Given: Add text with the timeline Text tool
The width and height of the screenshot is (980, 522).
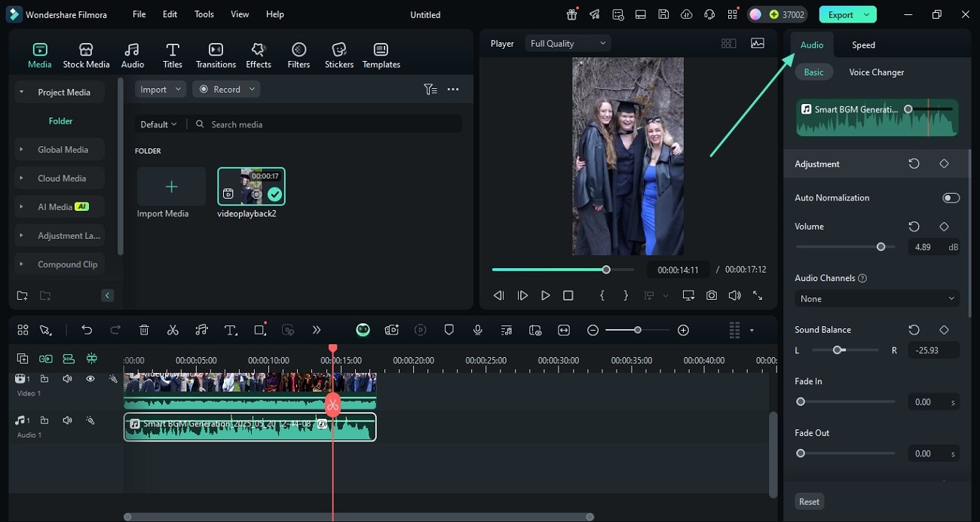Looking at the screenshot, I should tap(231, 330).
